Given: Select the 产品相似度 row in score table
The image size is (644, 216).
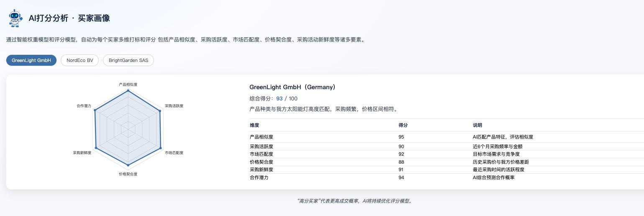Looking at the screenshot, I should [x=262, y=137].
